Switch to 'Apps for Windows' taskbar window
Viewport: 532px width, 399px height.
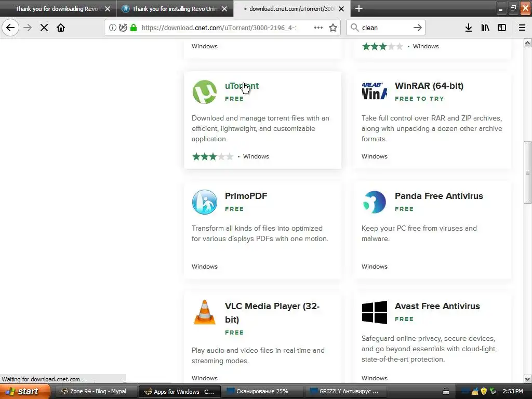click(180, 392)
